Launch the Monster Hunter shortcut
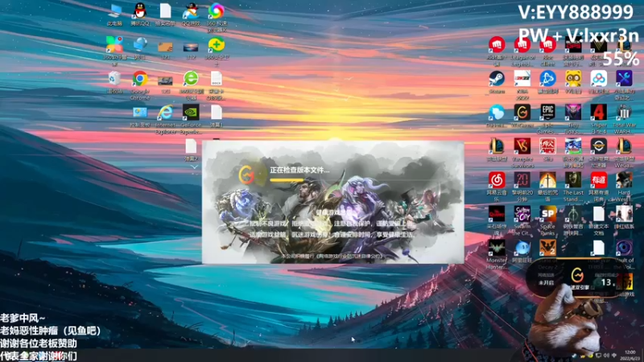 (497, 248)
